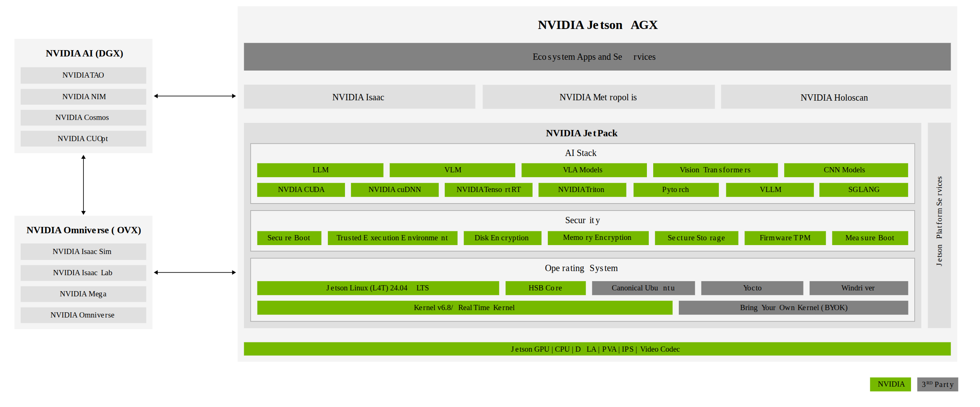Select the Secture Storage box
The image size is (980, 407).
pyautogui.click(x=697, y=238)
